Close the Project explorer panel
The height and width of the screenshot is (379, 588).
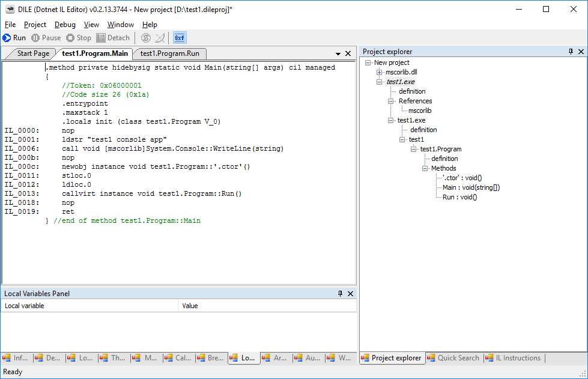[x=581, y=52]
